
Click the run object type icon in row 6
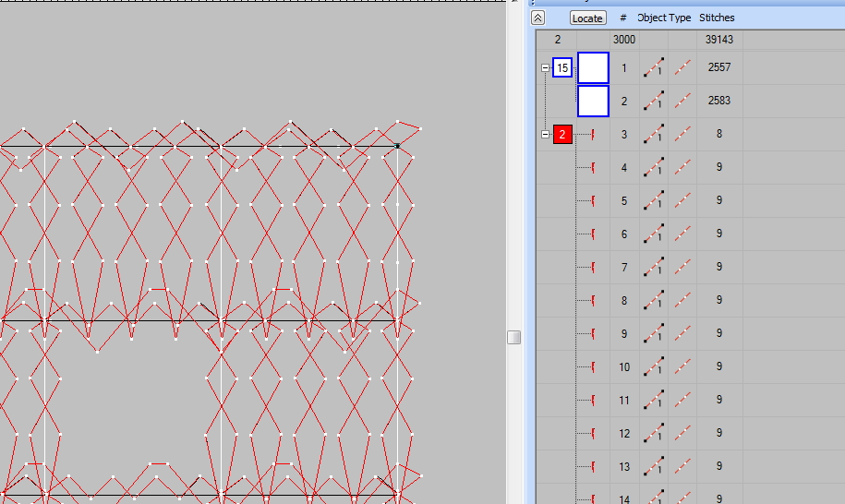pos(653,234)
